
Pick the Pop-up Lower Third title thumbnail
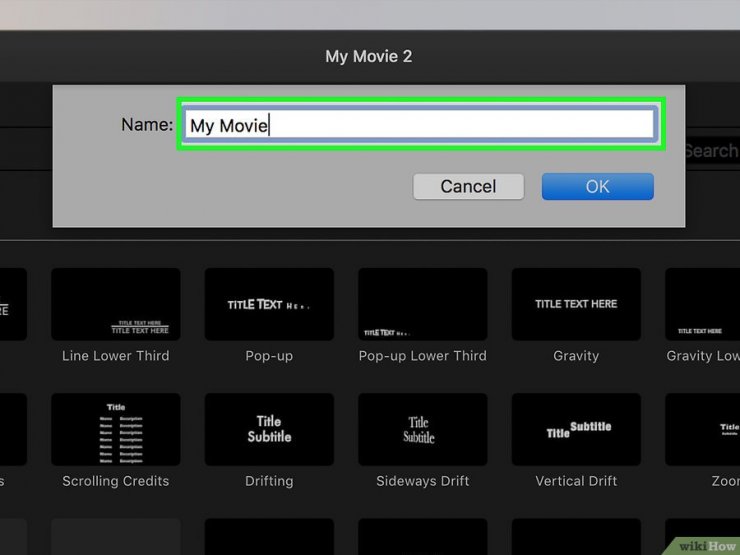click(423, 304)
